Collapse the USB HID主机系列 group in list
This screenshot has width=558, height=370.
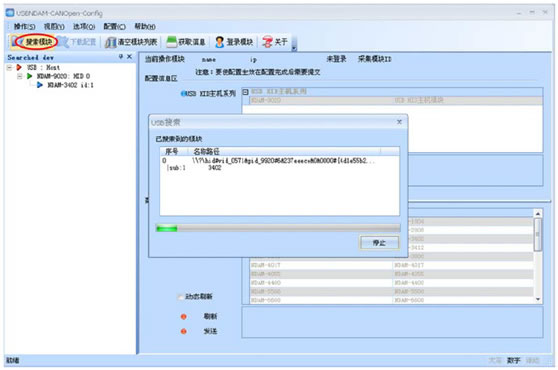coord(245,92)
